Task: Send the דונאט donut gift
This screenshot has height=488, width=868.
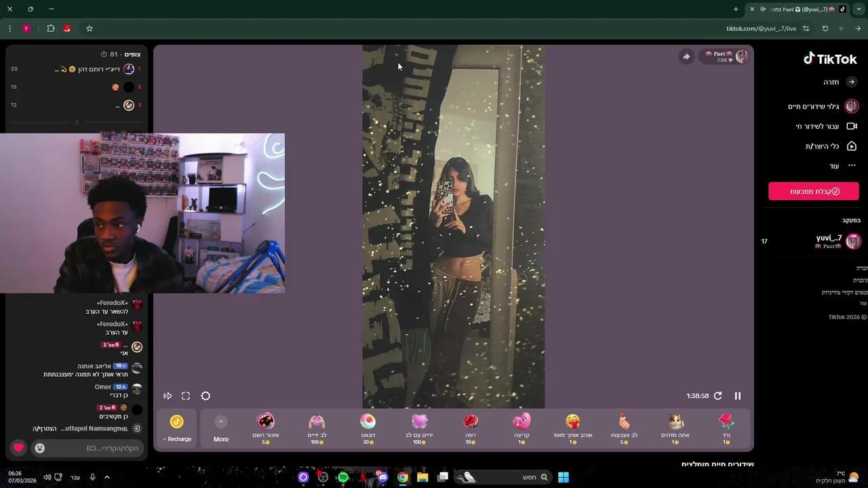Action: [x=368, y=428]
